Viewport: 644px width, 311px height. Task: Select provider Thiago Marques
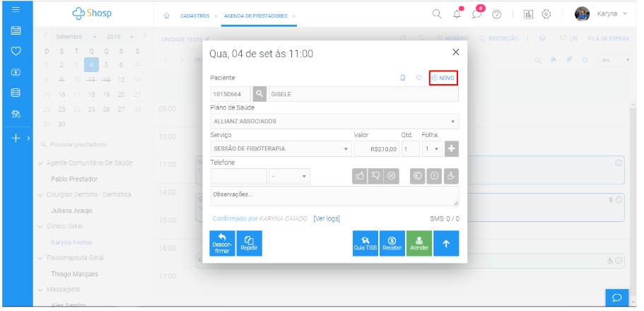pyautogui.click(x=74, y=274)
